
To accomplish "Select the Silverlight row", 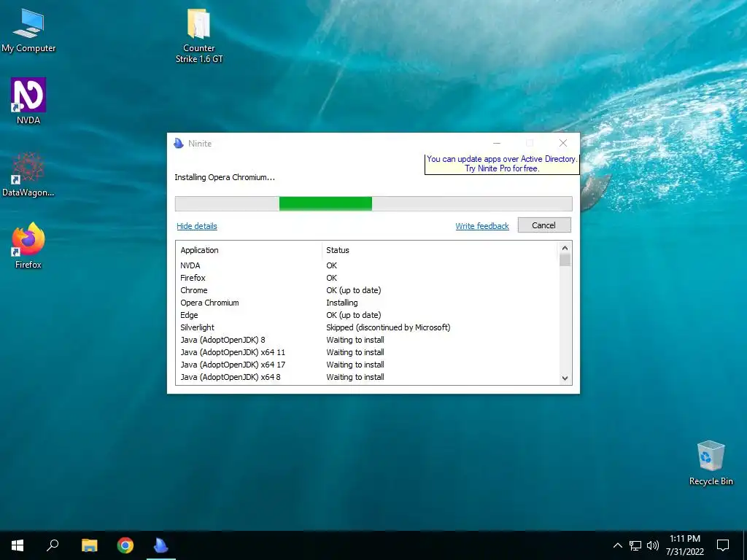I will 367,327.
